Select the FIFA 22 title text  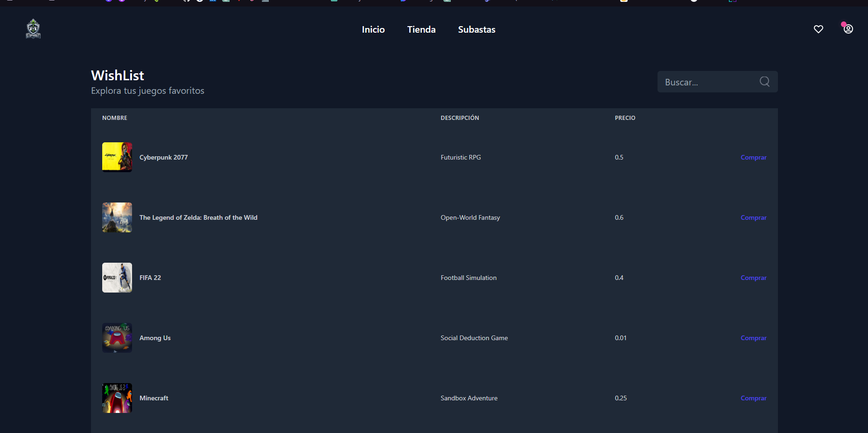(150, 278)
